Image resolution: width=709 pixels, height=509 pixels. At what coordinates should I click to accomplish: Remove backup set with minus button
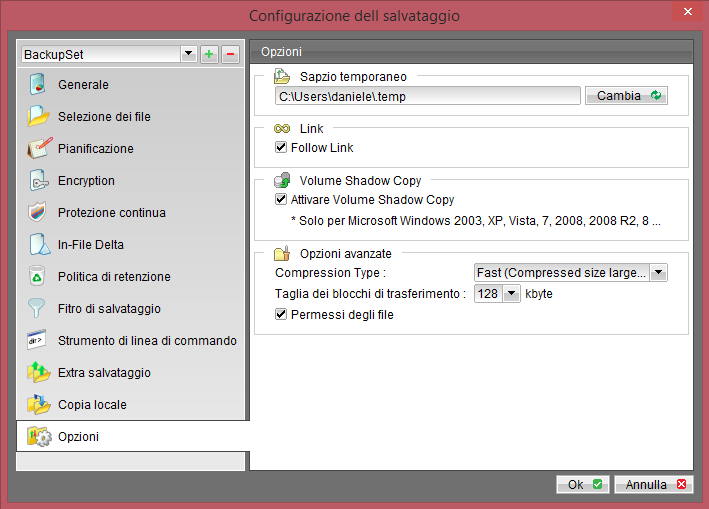click(x=230, y=55)
